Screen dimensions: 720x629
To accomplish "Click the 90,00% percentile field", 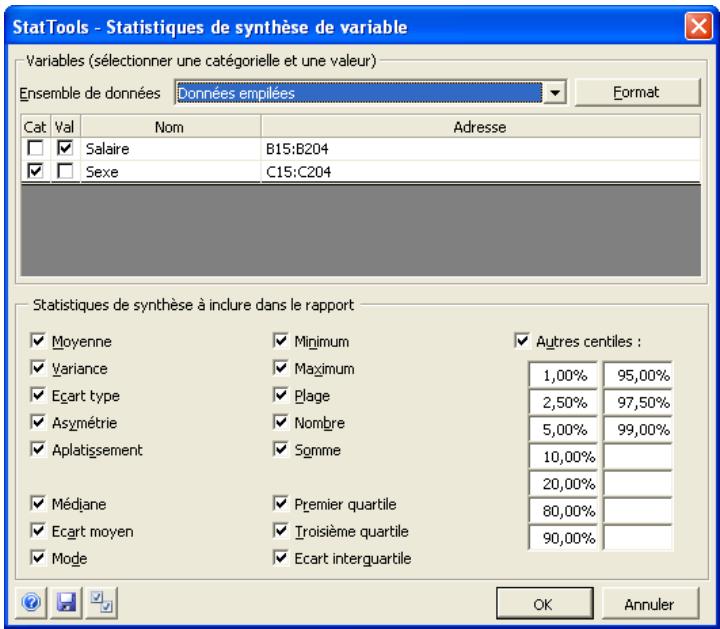I will coord(563,538).
